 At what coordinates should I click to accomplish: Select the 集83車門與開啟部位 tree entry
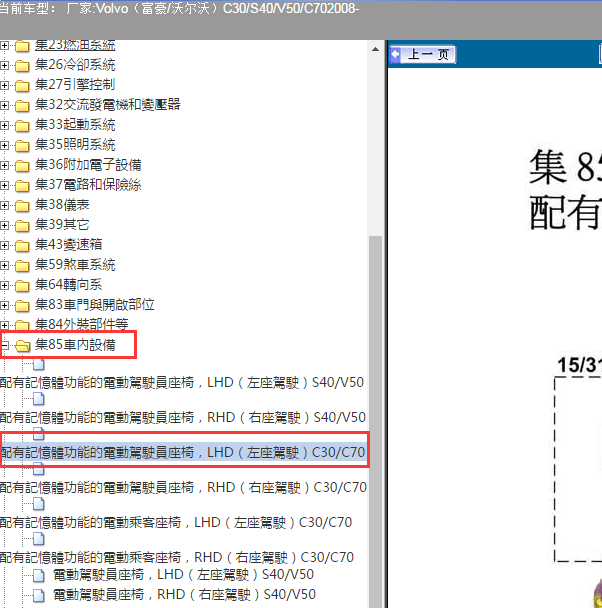tap(95, 305)
